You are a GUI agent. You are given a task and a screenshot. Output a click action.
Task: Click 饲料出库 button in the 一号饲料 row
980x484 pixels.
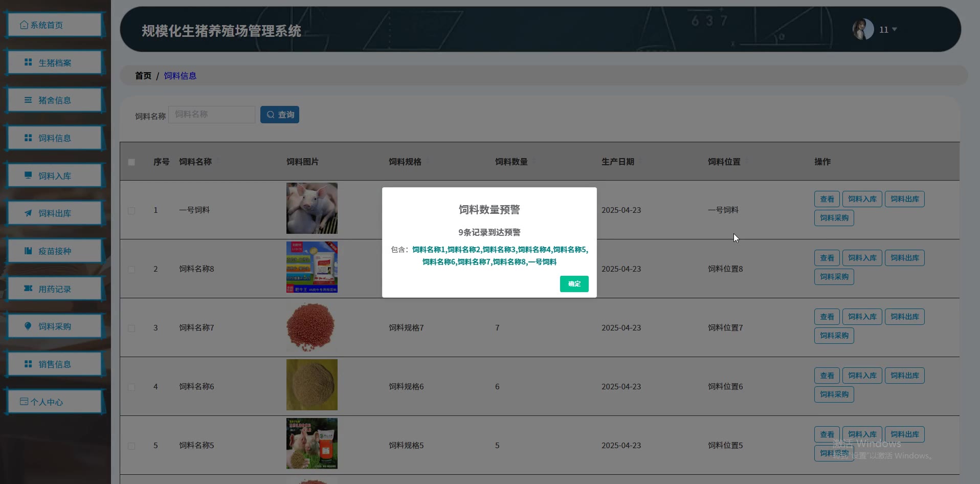(904, 199)
